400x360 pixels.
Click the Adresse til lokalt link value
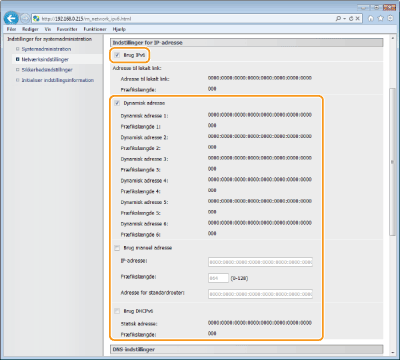pyautogui.click(x=260, y=78)
